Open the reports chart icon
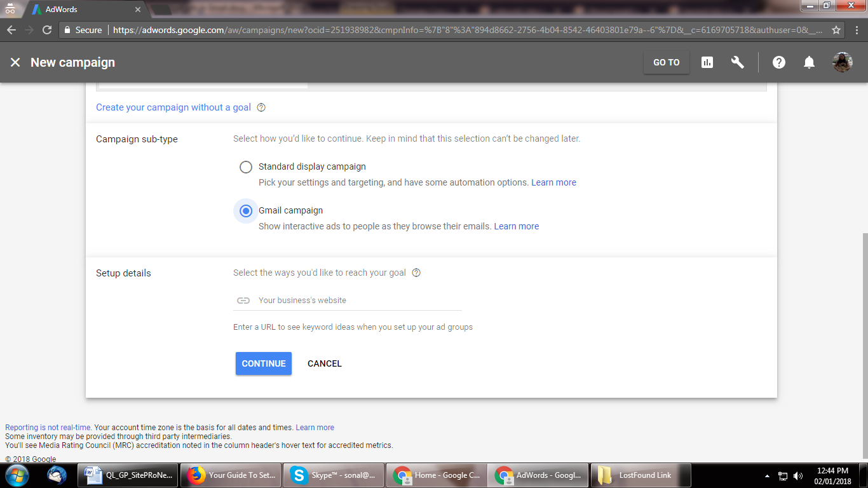 click(707, 62)
